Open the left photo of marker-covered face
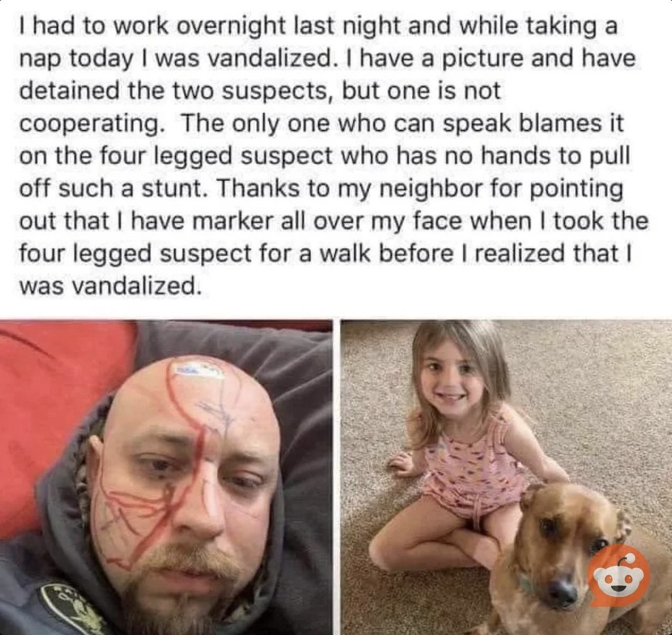 click(x=166, y=477)
